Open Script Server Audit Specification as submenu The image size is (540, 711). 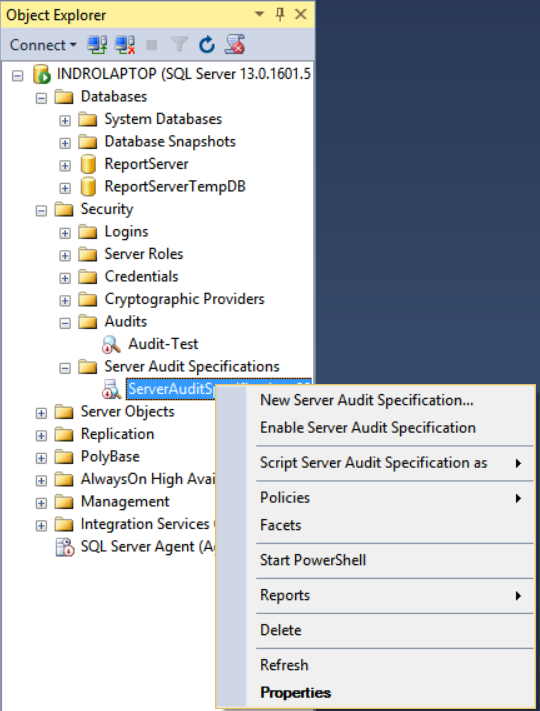click(376, 463)
